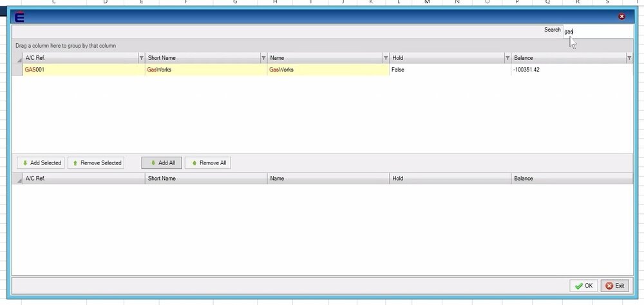
Task: Click the application logo icon in title bar
Action: (x=19, y=17)
